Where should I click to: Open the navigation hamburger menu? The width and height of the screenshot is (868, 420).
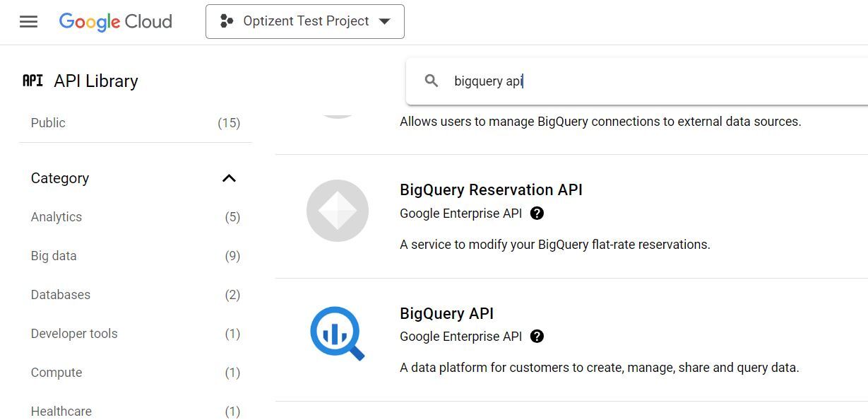[28, 21]
